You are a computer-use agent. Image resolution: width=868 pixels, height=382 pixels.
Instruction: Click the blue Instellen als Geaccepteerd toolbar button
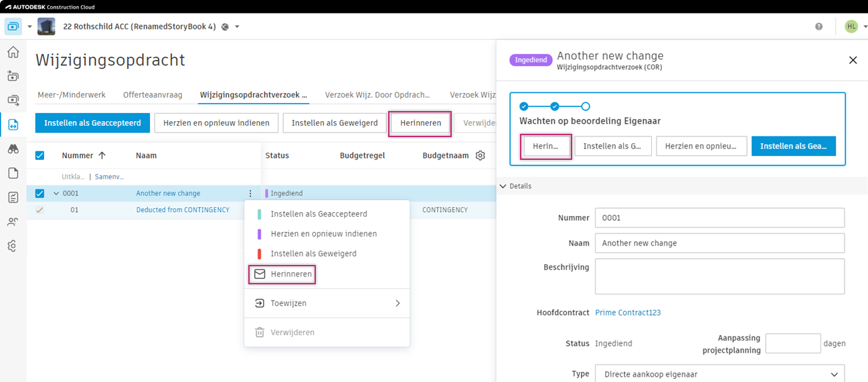(92, 123)
